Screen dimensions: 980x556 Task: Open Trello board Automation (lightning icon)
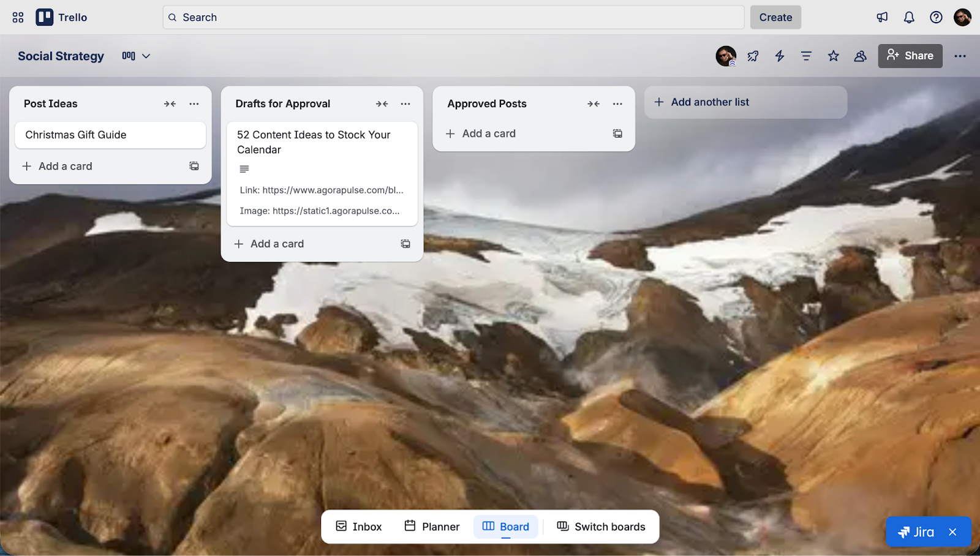(x=778, y=56)
